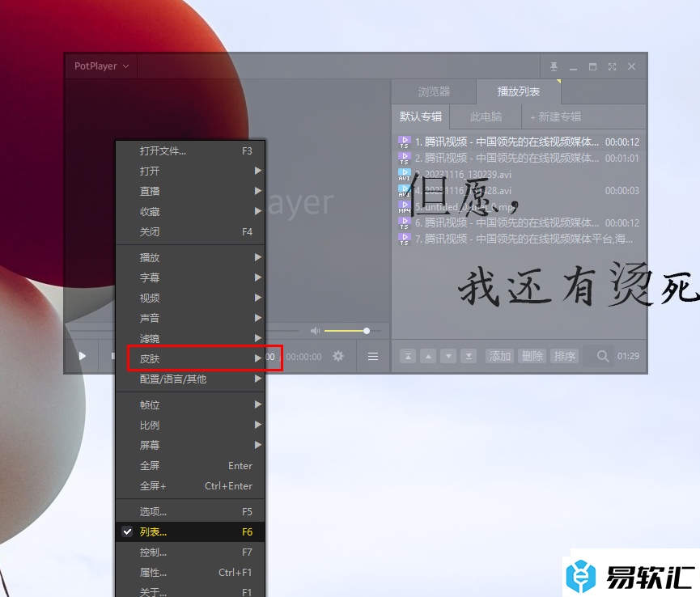Open the settings gear in control bar

point(338,356)
